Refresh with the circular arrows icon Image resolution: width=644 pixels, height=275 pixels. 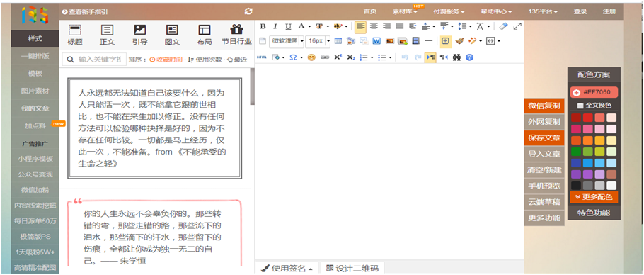(248, 11)
